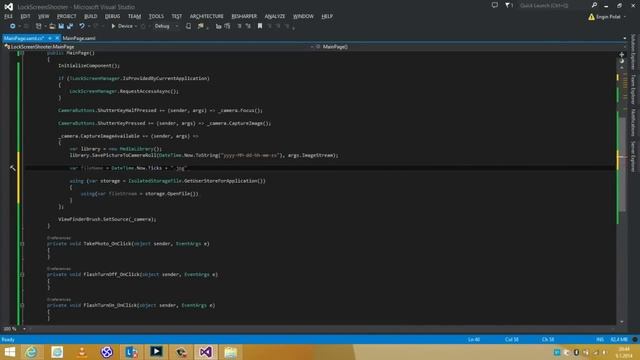Open the ANALYZE menu

pyautogui.click(x=275, y=16)
